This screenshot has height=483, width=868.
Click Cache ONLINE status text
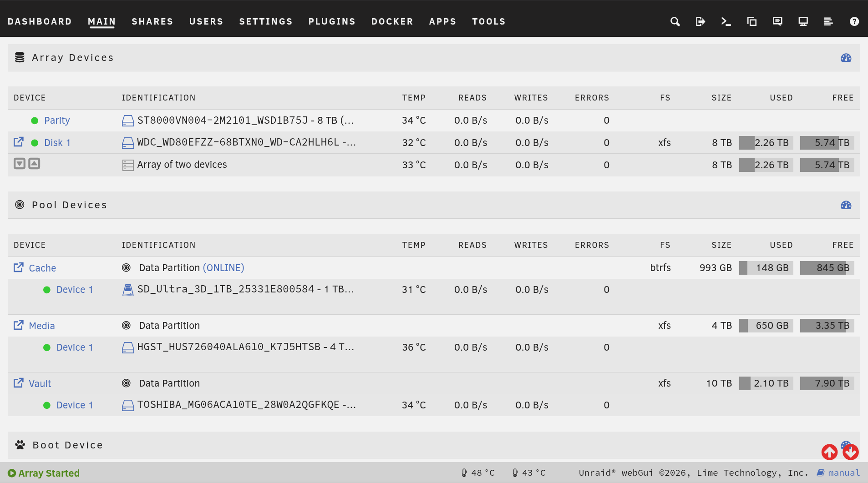point(223,268)
